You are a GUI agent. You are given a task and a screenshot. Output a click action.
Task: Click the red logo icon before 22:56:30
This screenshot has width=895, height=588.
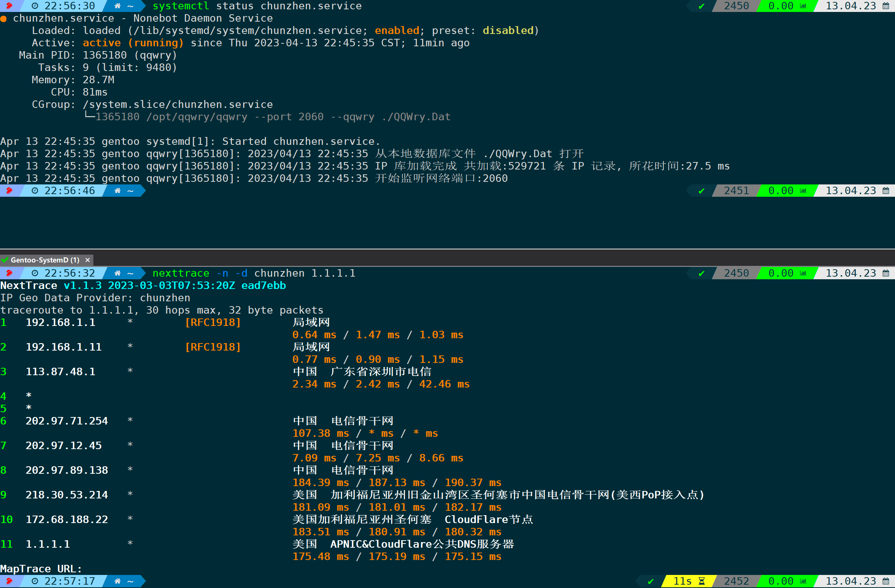pyautogui.click(x=9, y=6)
